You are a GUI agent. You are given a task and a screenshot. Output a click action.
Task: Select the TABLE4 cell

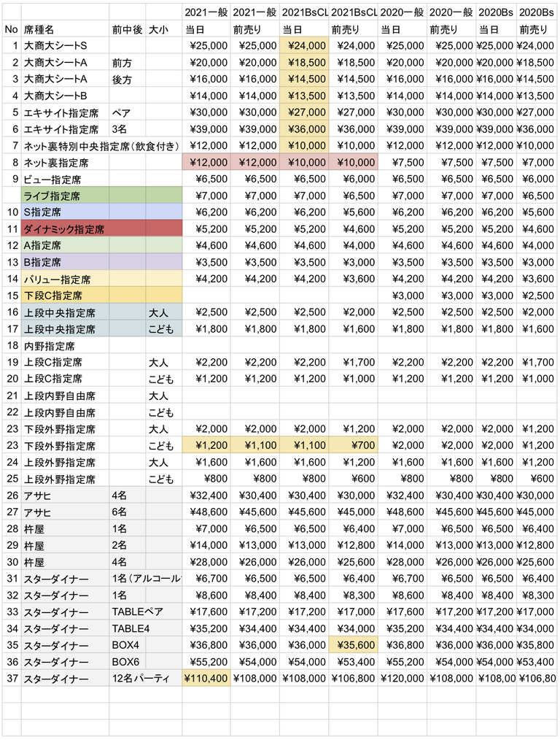[146, 628]
